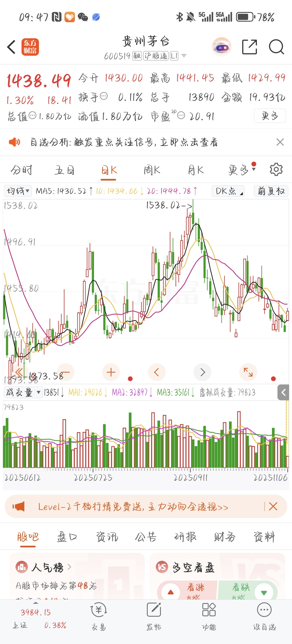This screenshot has height=644, width=292.
Task: Vote 看跌 bearish button
Action: pyautogui.click(x=247, y=590)
